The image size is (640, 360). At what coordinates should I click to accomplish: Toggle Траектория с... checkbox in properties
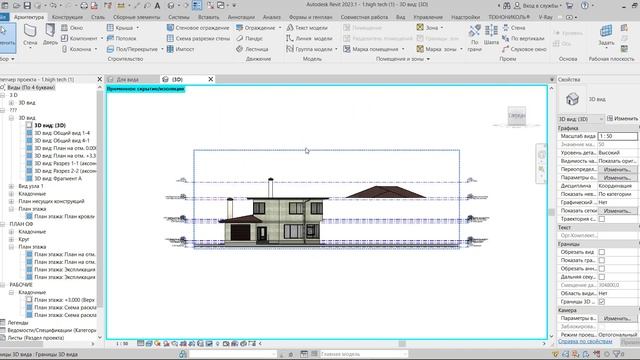(x=602, y=219)
